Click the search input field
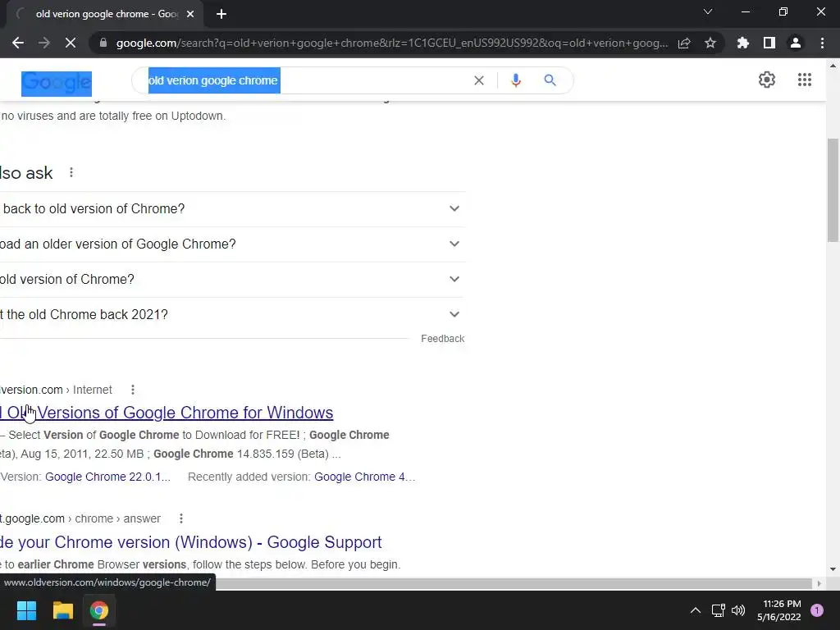The image size is (840, 630). click(308, 80)
